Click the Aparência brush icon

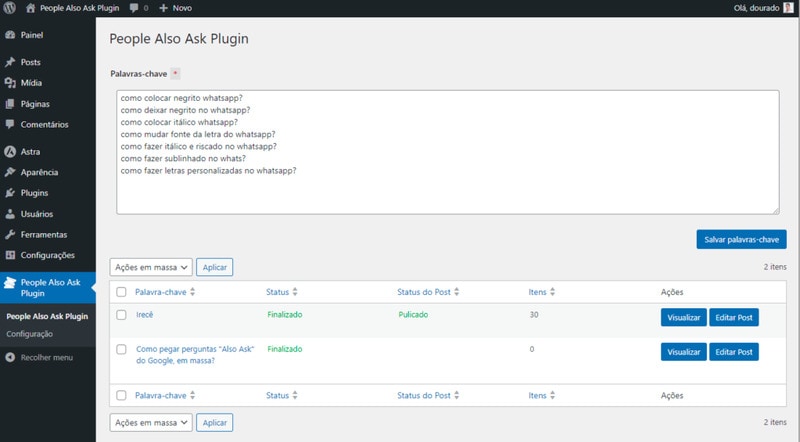tap(10, 172)
